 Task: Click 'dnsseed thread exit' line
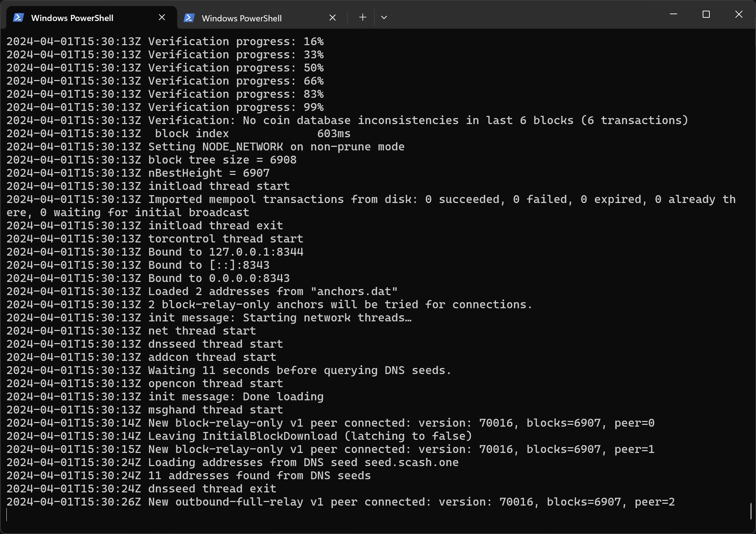tap(141, 489)
